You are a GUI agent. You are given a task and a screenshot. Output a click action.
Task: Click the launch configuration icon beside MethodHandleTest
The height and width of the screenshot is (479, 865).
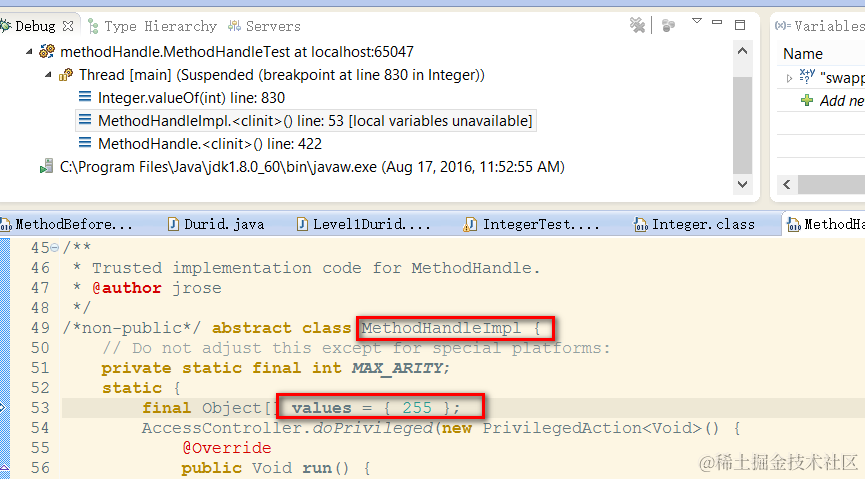click(47, 51)
